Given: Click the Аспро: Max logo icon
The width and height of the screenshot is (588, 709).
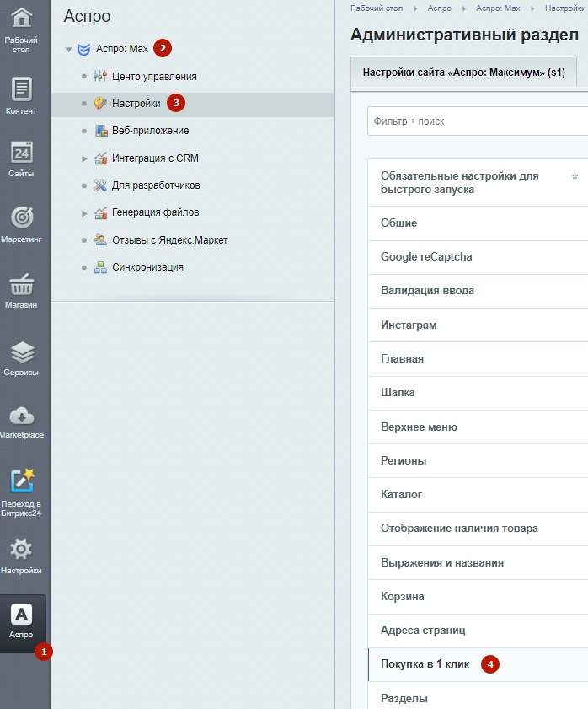Looking at the screenshot, I should coord(84,49).
